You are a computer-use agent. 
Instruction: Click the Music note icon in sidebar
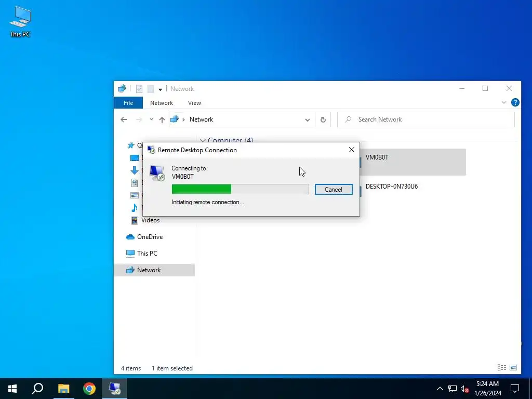(135, 208)
